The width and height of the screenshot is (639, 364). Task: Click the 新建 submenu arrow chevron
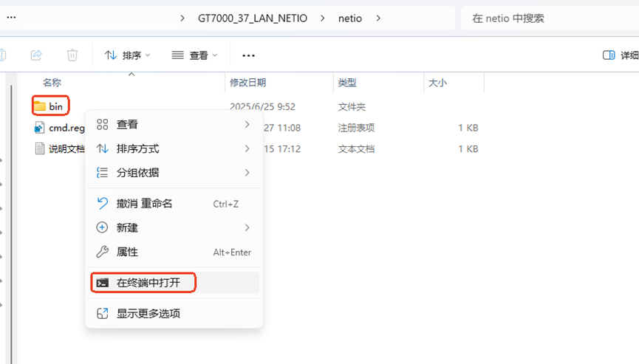pos(247,227)
